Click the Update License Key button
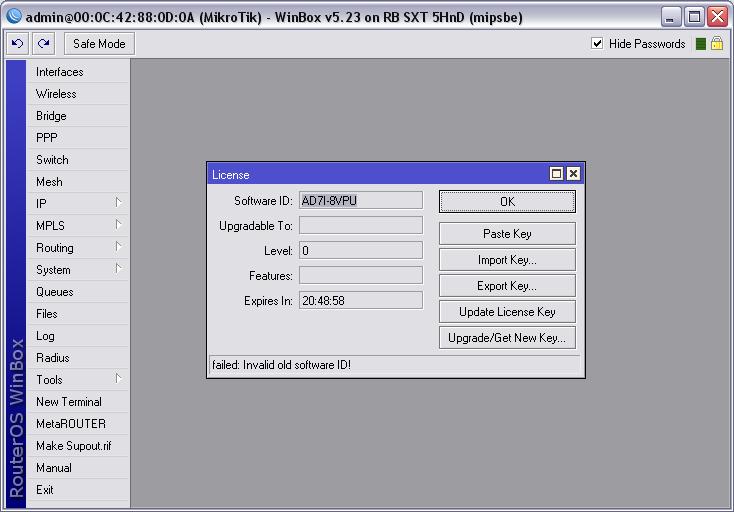Image resolution: width=734 pixels, height=512 pixels. pos(507,312)
